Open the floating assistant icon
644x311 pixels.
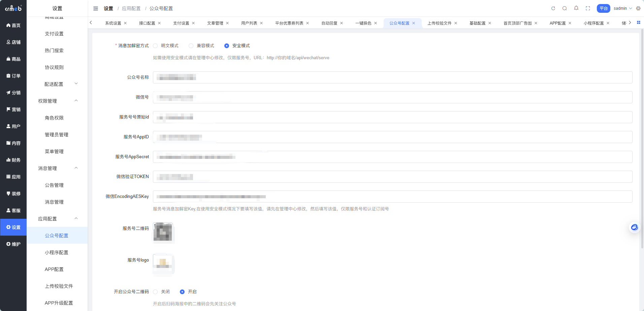[634, 227]
